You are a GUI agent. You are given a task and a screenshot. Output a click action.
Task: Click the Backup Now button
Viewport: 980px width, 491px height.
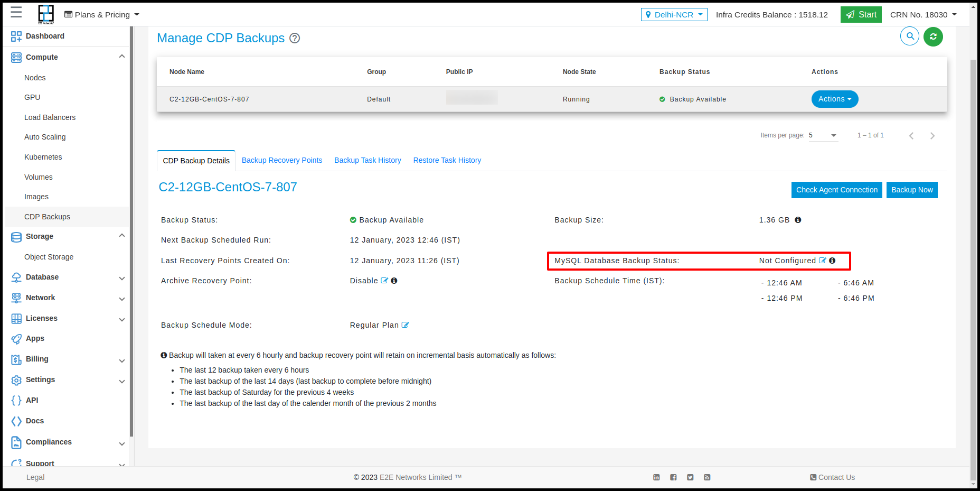point(912,190)
